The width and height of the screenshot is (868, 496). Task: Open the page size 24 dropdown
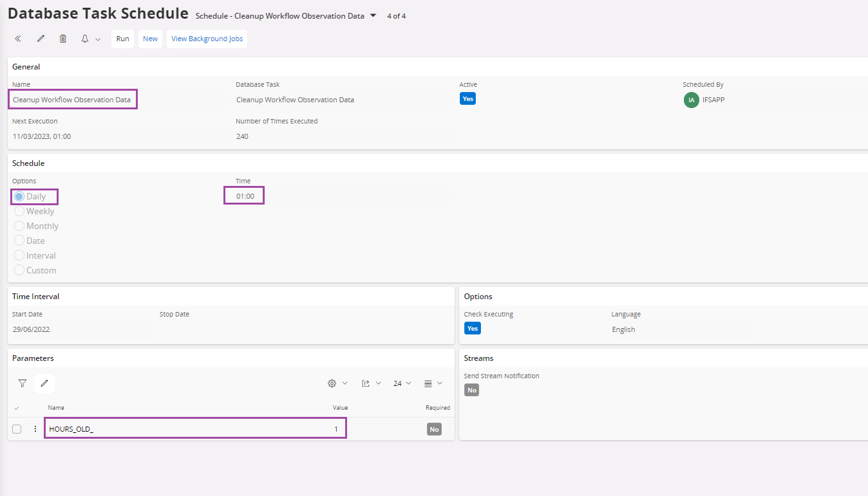pos(402,383)
